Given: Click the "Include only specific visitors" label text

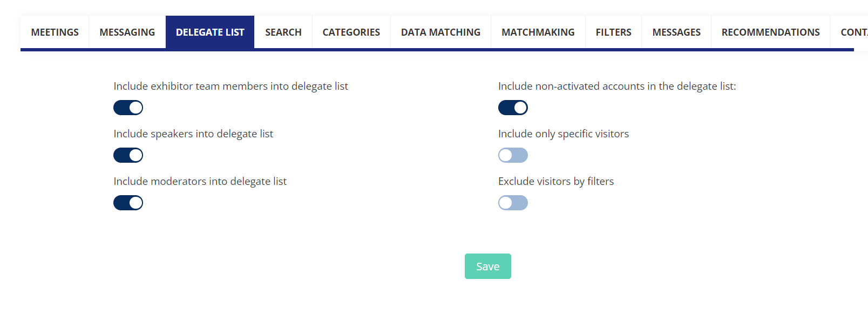Looking at the screenshot, I should pos(563,134).
